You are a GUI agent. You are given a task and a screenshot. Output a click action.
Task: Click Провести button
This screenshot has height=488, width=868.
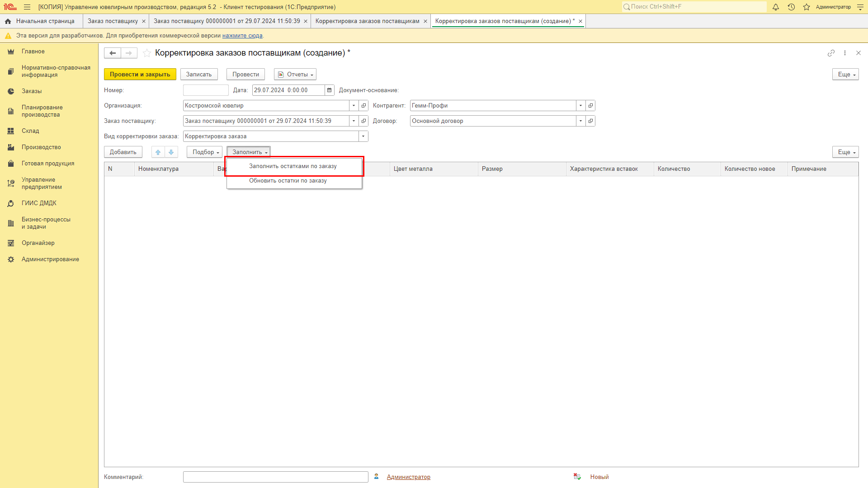coord(246,75)
